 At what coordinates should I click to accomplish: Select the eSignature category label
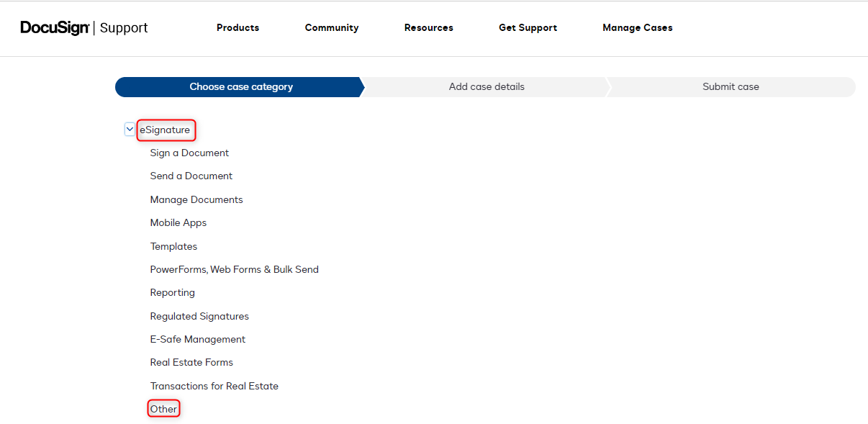(x=166, y=130)
